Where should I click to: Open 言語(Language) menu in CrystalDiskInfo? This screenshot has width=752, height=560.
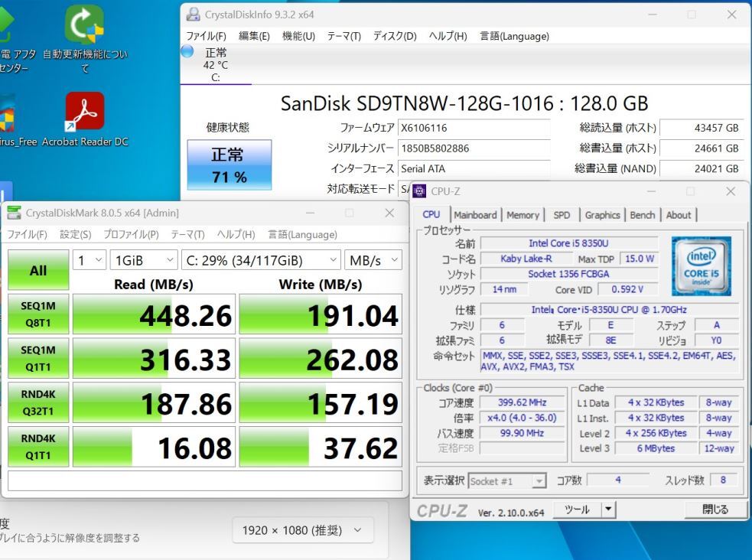[515, 37]
